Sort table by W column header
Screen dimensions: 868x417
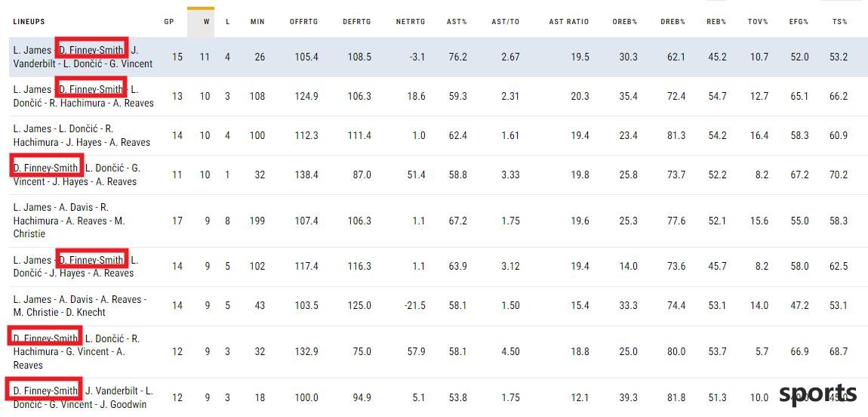[206, 22]
